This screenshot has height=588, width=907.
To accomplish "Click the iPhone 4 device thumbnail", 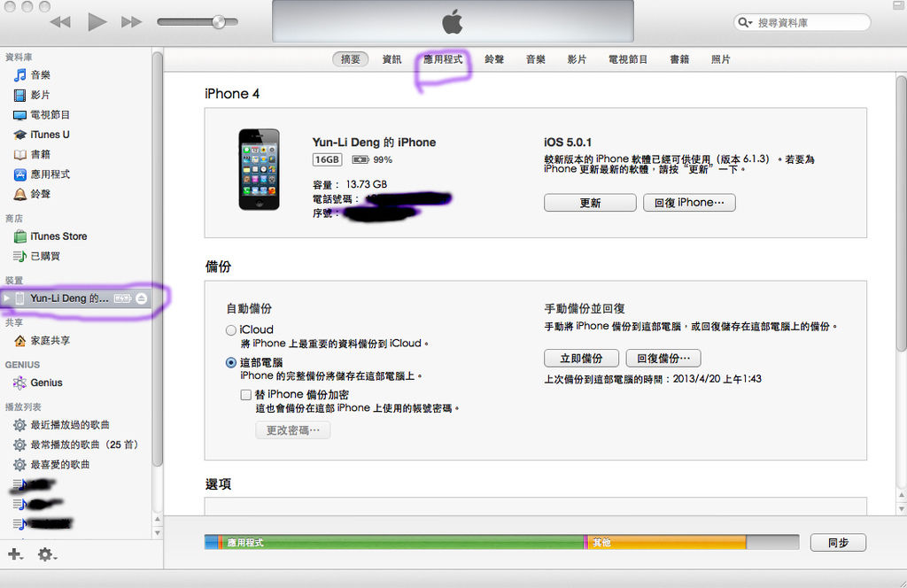I will [260, 169].
